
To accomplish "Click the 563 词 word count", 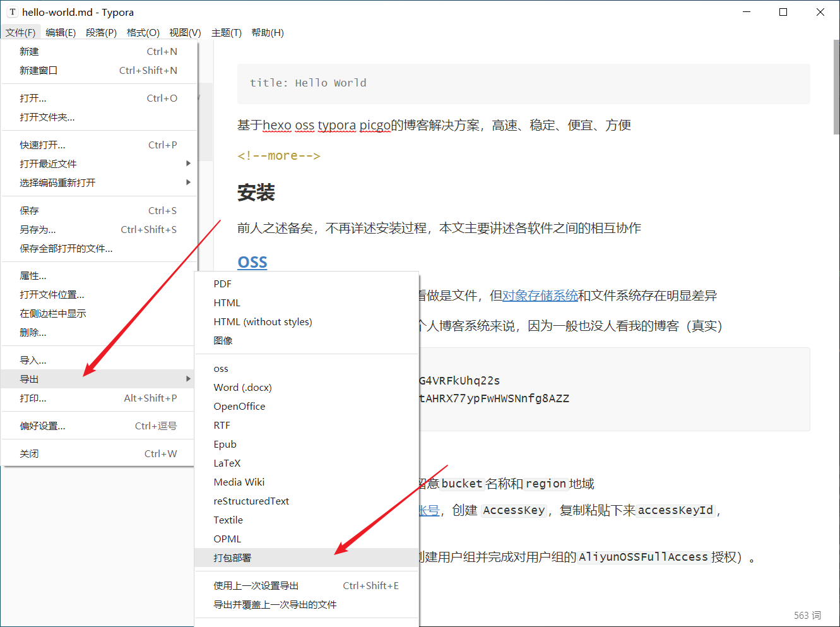I will pos(807,615).
